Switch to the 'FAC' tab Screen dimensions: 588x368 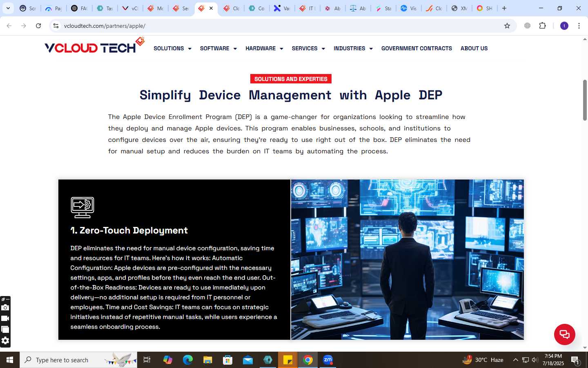pyautogui.click(x=79, y=8)
